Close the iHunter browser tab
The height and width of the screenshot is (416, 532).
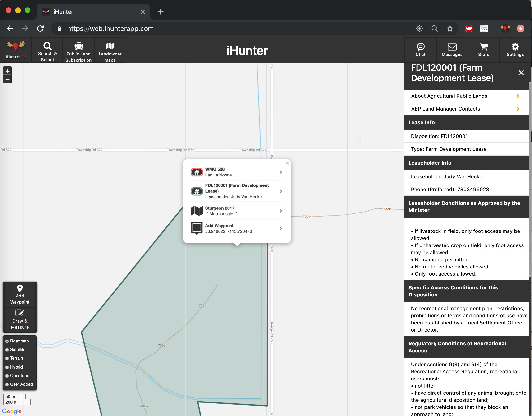tap(142, 12)
